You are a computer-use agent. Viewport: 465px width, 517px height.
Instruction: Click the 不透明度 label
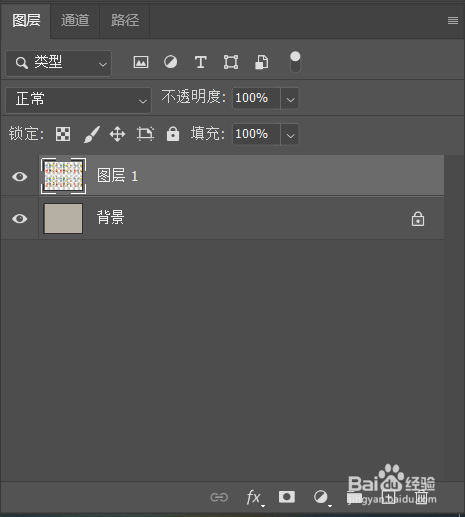(194, 97)
